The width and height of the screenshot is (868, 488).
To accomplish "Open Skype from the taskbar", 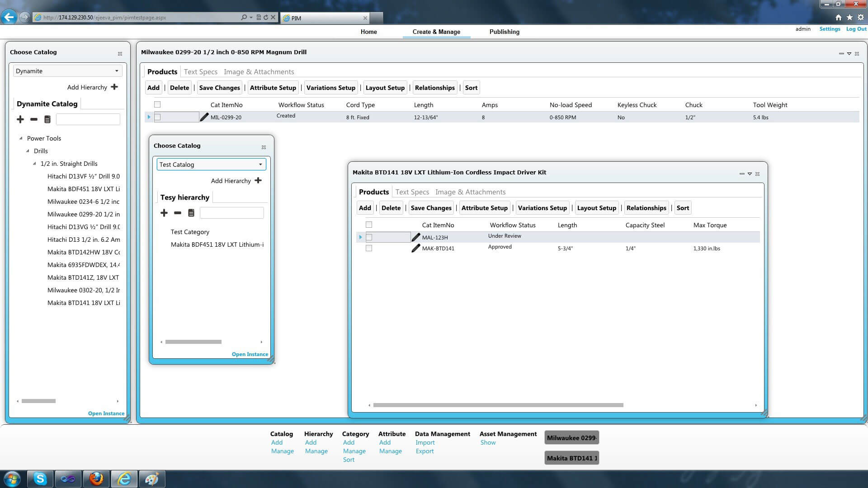I will point(40,479).
